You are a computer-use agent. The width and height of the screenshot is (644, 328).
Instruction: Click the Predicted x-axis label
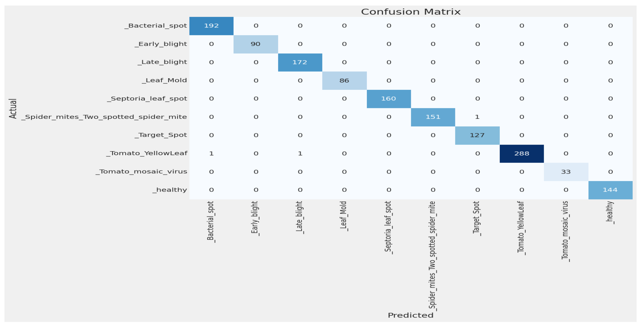pos(411,315)
